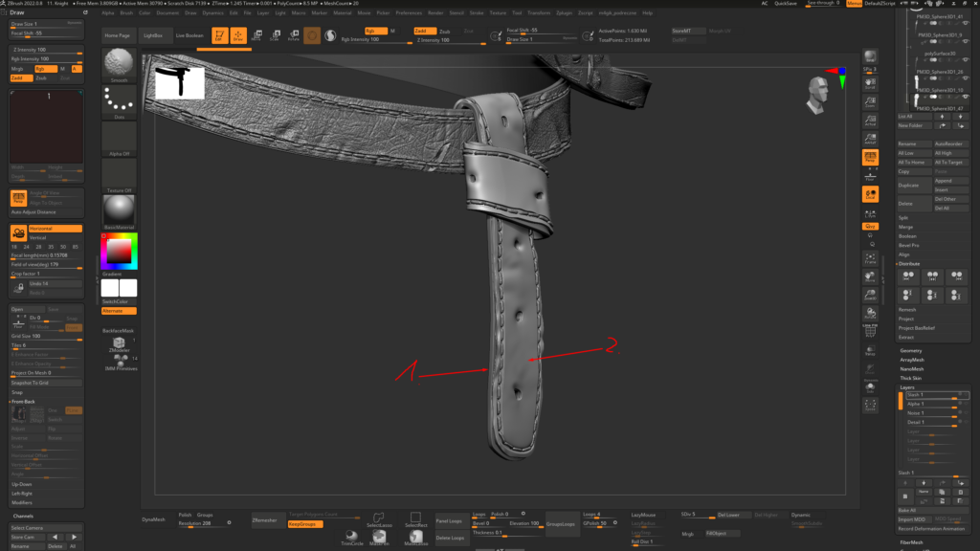Pick a color in the color picker square
Image resolution: width=980 pixels, height=551 pixels.
pos(119,252)
